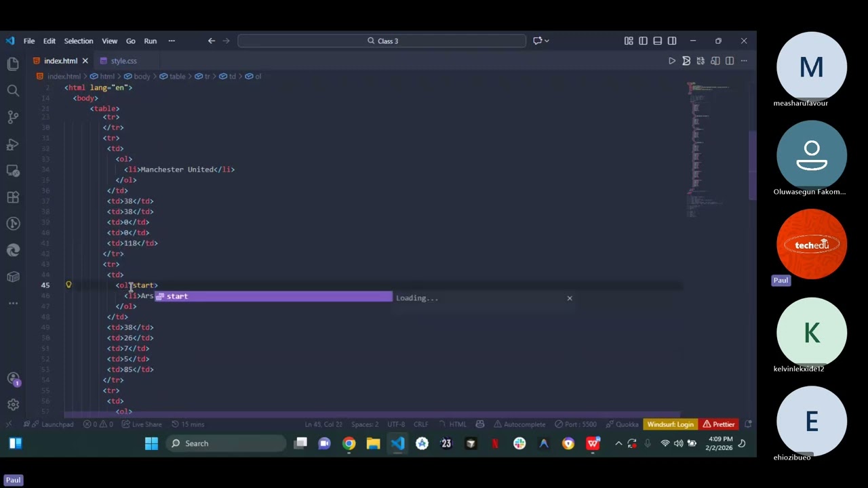The height and width of the screenshot is (488, 868).
Task: Show hidden system tray icons chevron
Action: point(618,443)
